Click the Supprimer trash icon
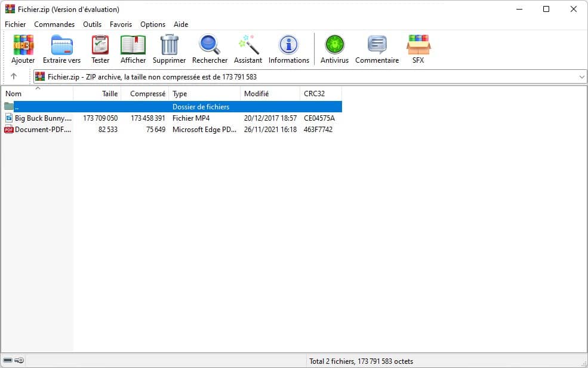588x368 pixels. tap(170, 45)
